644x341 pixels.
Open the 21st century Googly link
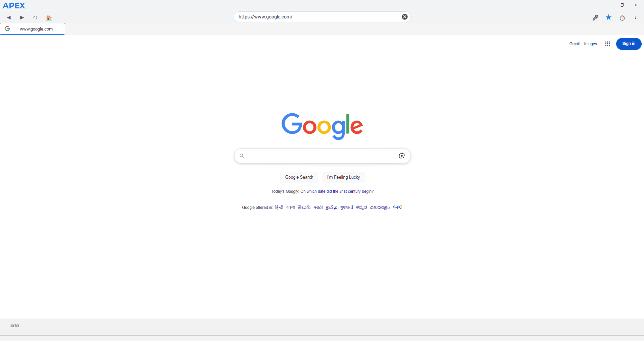337,191
